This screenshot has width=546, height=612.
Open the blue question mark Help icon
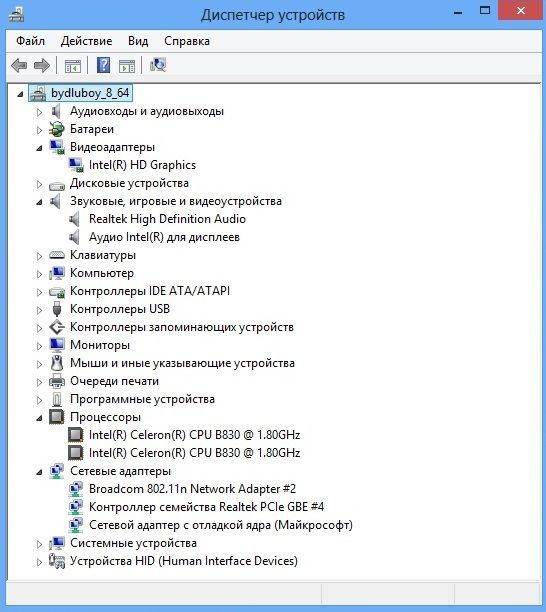(x=103, y=65)
